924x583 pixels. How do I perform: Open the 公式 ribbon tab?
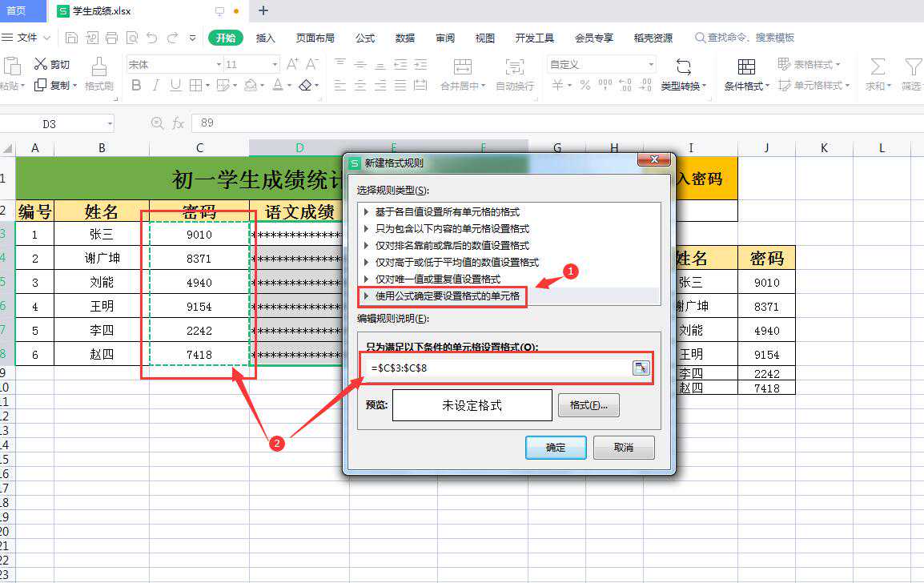[x=365, y=38]
